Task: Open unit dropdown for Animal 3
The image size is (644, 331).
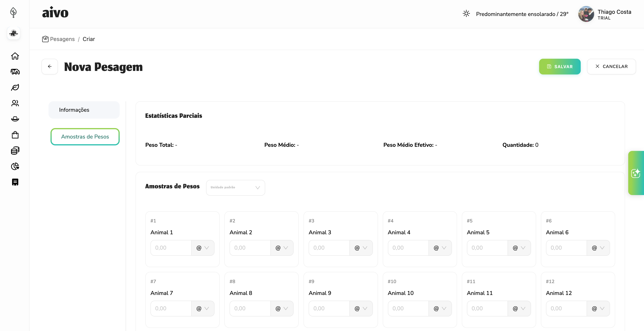Action: tap(361, 248)
